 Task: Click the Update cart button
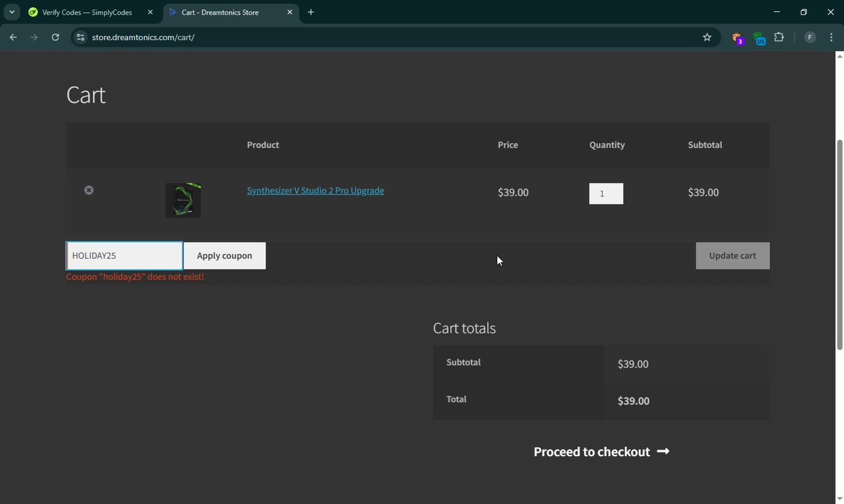(x=733, y=256)
